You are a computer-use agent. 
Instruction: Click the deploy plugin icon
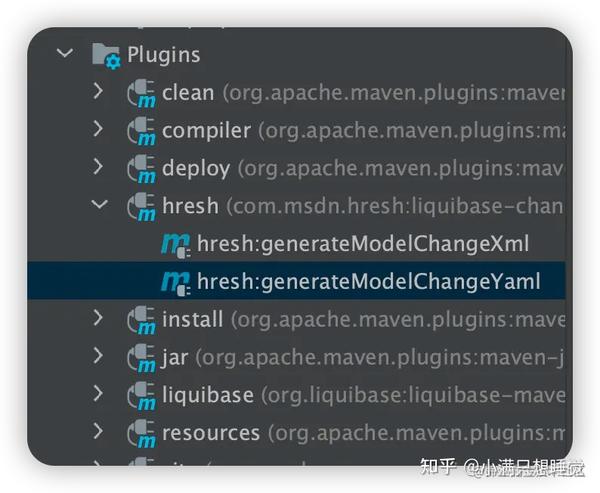tap(141, 169)
